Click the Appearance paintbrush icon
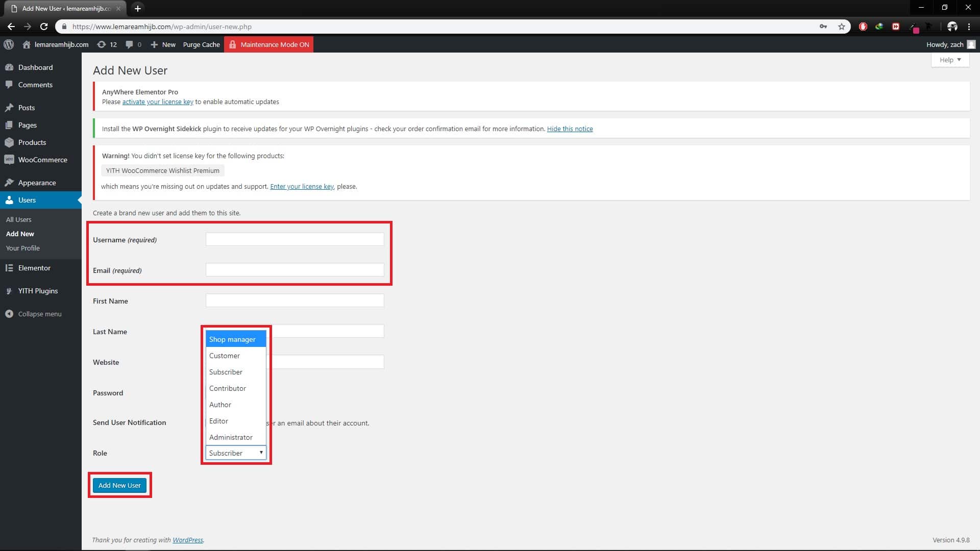980x551 pixels. tap(9, 183)
